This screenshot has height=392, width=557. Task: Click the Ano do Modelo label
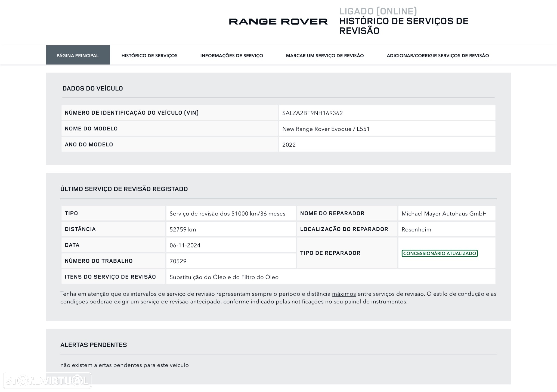pyautogui.click(x=89, y=145)
